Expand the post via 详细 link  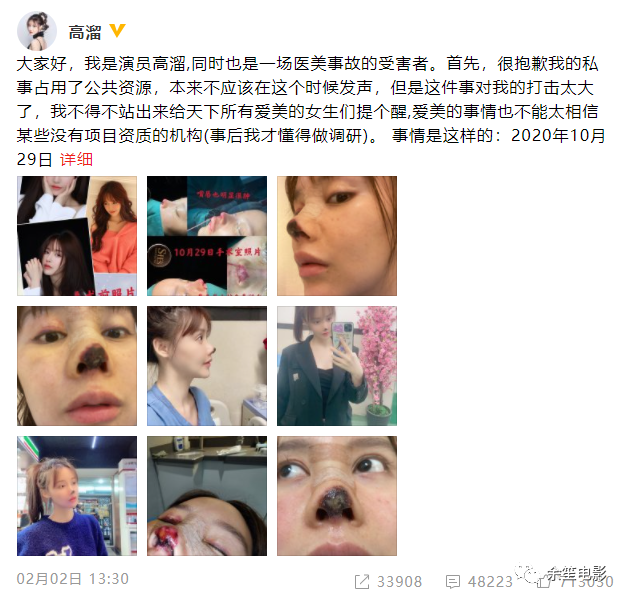point(76,160)
